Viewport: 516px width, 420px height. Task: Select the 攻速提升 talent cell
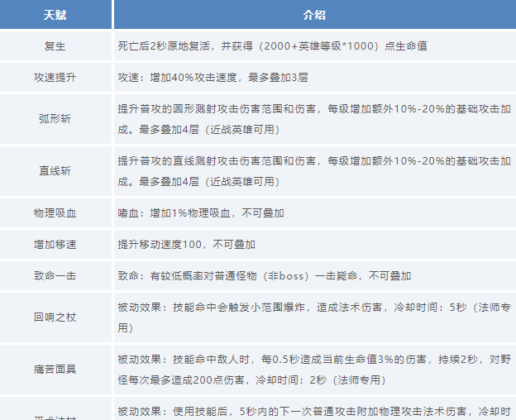[55, 78]
